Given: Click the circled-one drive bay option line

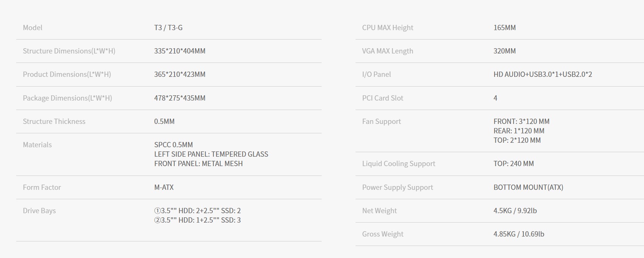Looking at the screenshot, I should click(197, 211).
